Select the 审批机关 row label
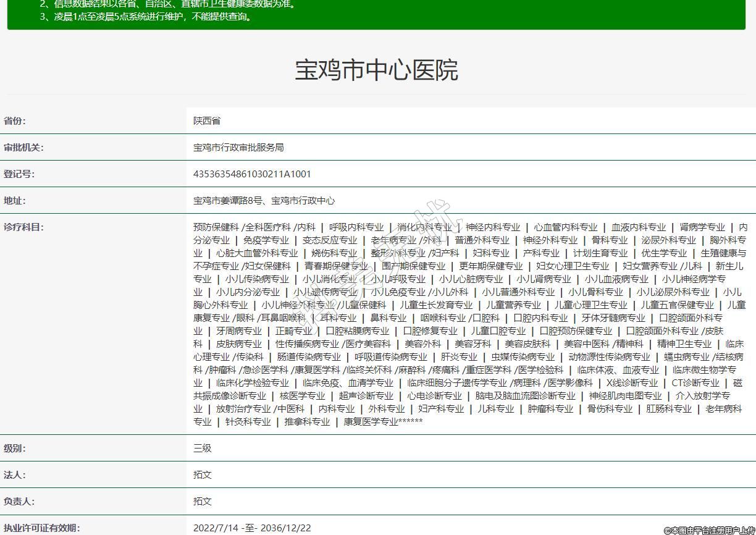Screen dimensions: 756x535 pyautogui.click(x=24, y=148)
